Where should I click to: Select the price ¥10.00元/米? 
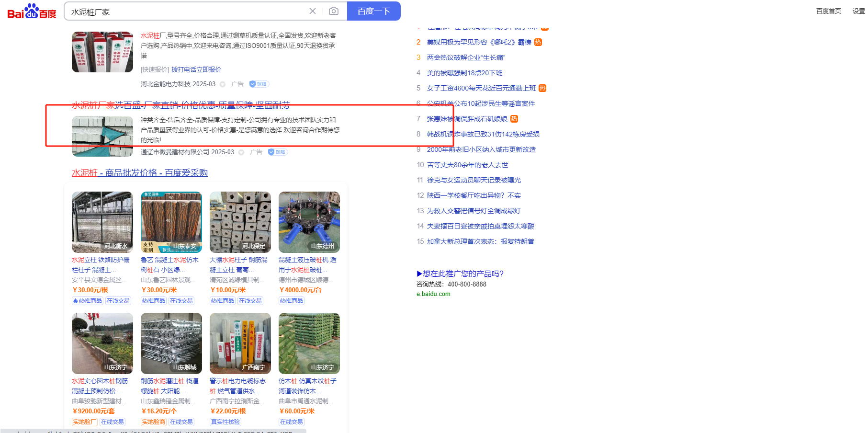coord(228,290)
